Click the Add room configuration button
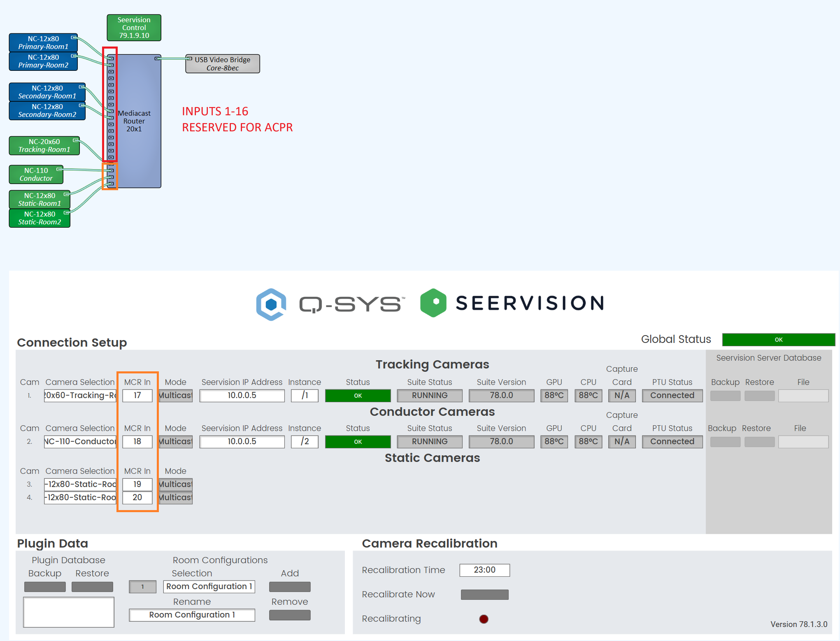 click(x=290, y=587)
